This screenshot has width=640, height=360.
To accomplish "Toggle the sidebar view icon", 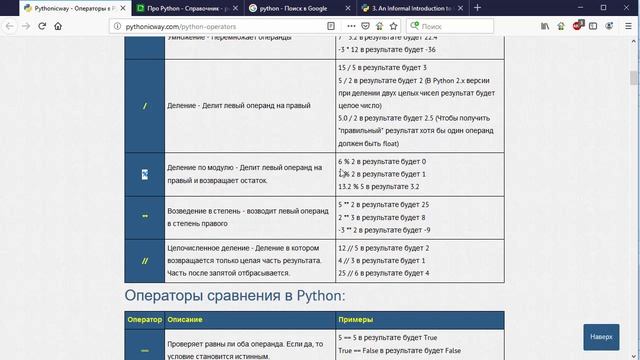I will click(x=593, y=26).
